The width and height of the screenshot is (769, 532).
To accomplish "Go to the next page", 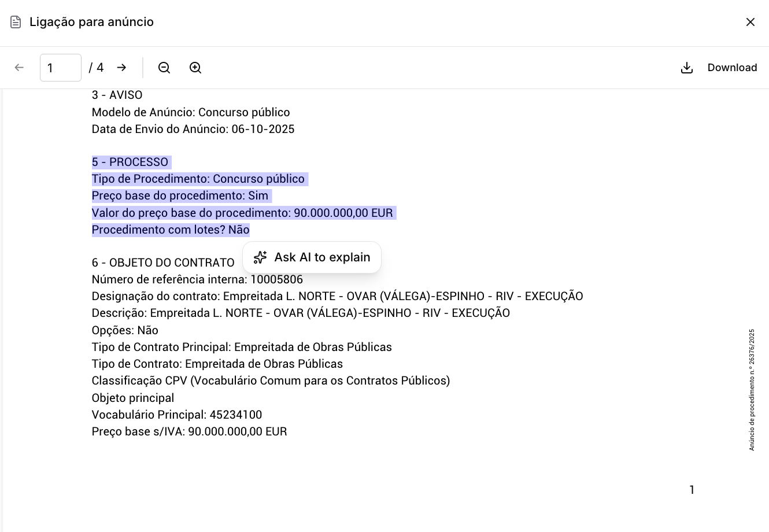I will 121,68.
